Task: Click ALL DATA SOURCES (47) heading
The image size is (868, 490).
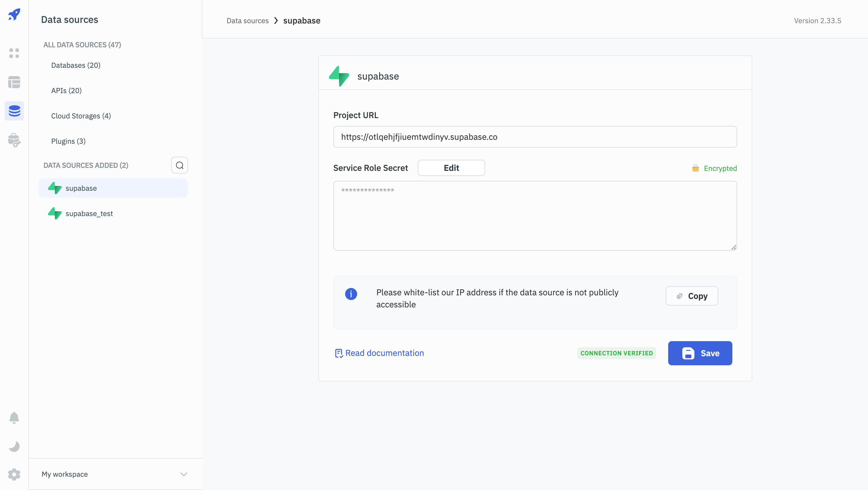Action: (x=82, y=45)
